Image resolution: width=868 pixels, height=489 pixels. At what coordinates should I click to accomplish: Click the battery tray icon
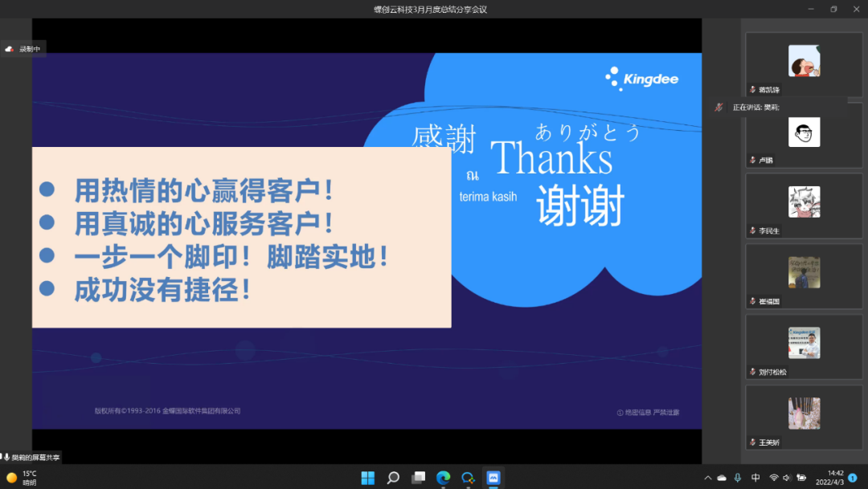click(x=801, y=478)
